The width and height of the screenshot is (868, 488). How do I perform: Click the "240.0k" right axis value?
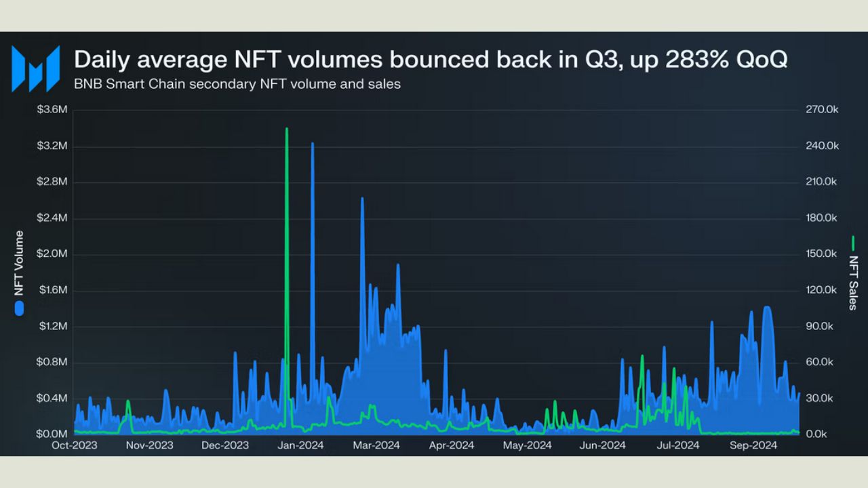pyautogui.click(x=822, y=146)
